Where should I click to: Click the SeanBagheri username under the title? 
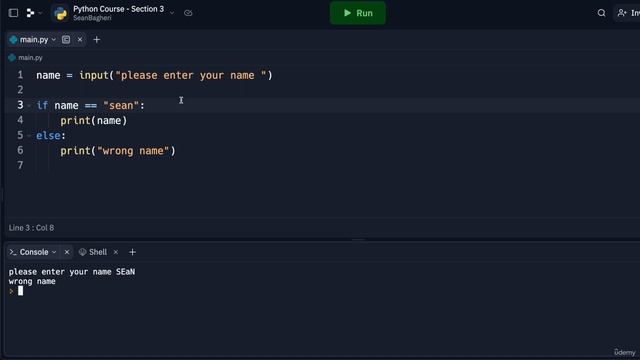(x=92, y=18)
